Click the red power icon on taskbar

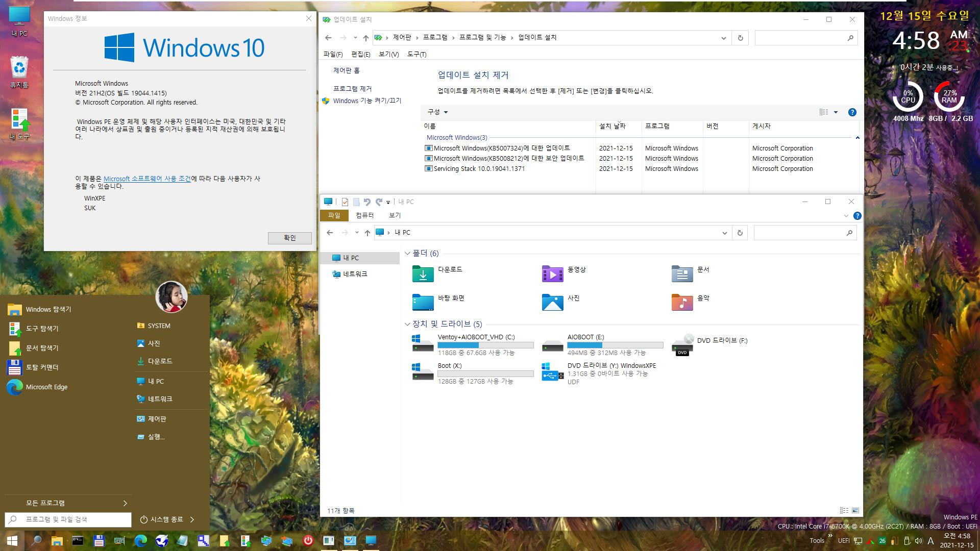point(308,541)
